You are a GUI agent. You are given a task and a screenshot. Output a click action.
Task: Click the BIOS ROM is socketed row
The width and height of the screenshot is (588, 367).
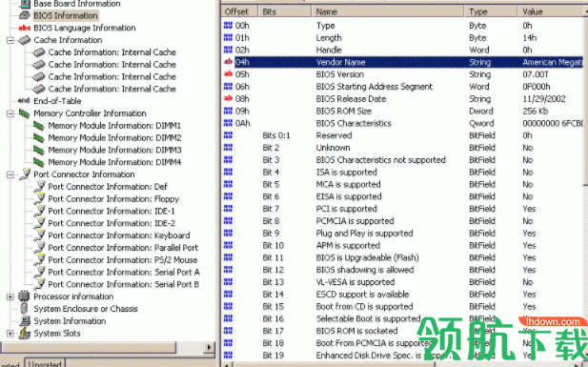coord(404,331)
